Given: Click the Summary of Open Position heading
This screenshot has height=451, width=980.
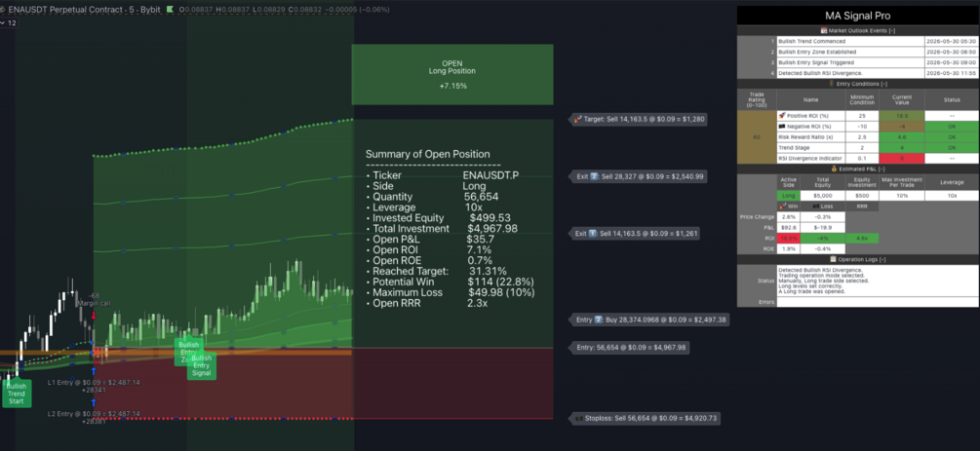Looking at the screenshot, I should click(x=427, y=154).
